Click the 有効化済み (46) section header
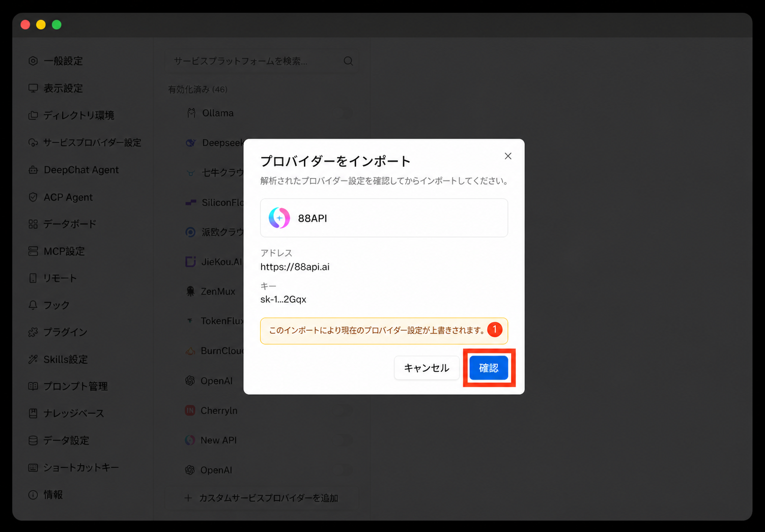This screenshot has width=765, height=532. 197,90
